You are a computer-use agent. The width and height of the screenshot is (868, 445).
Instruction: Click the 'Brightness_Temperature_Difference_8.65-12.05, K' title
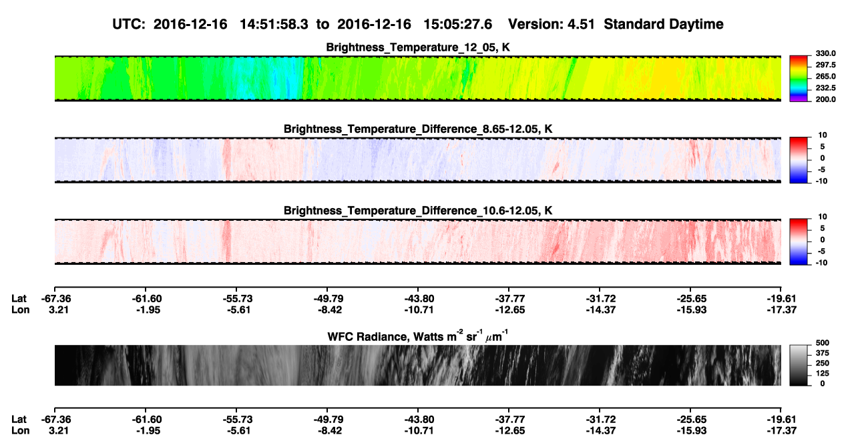click(418, 129)
